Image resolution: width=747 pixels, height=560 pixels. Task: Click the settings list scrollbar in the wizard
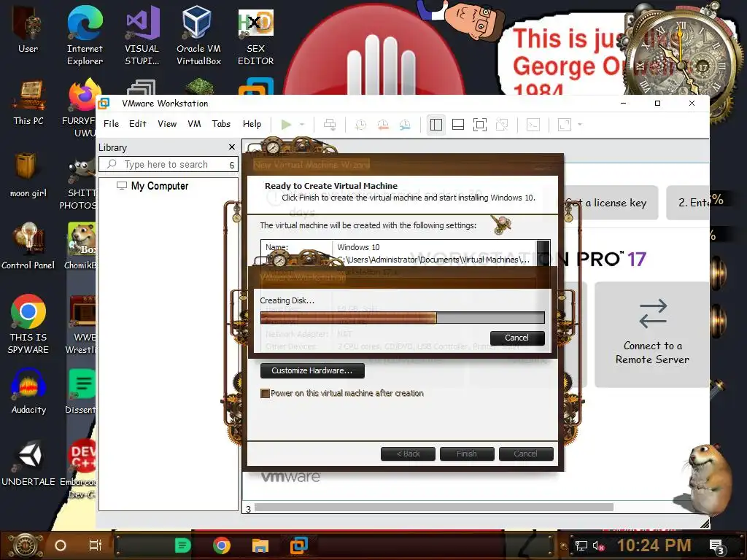tap(543, 252)
